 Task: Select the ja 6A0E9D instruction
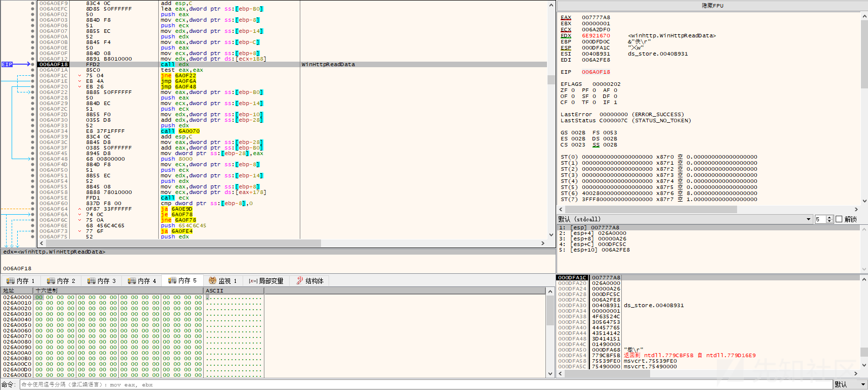(176, 209)
